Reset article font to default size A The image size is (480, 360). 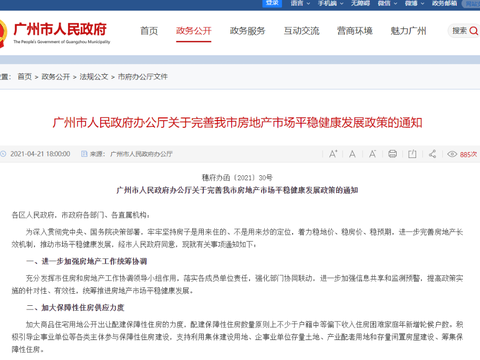[x=352, y=154]
